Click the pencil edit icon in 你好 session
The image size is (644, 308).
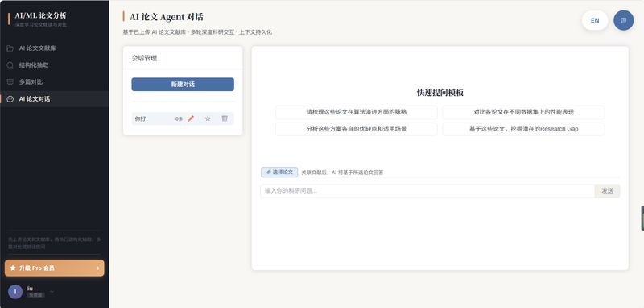point(191,119)
